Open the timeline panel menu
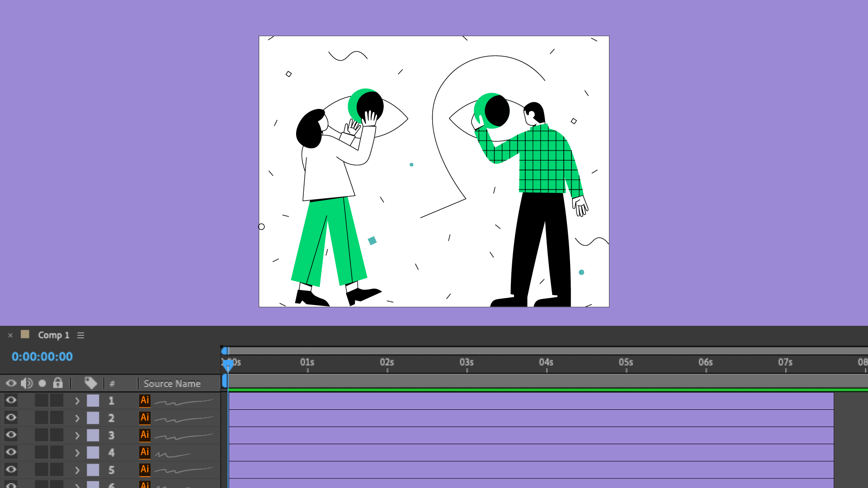The width and height of the screenshot is (868, 488). click(81, 335)
